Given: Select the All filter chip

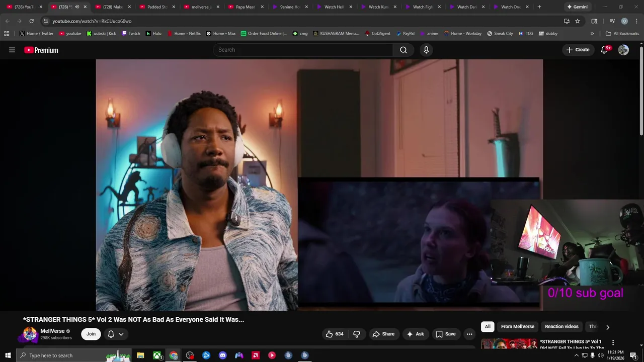Looking at the screenshot, I should (x=488, y=327).
